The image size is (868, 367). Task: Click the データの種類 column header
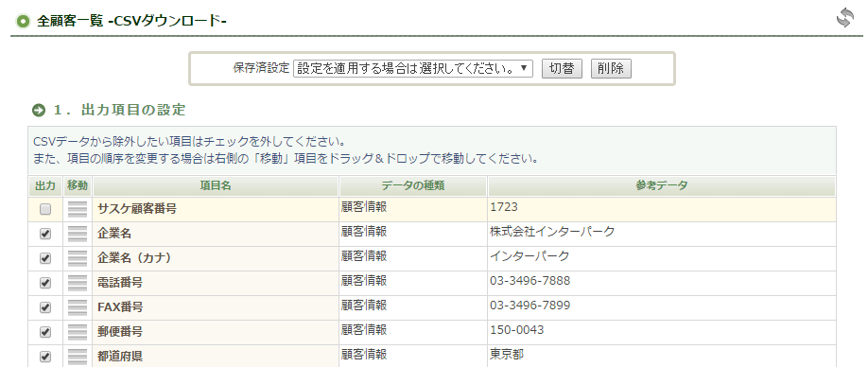click(x=413, y=186)
